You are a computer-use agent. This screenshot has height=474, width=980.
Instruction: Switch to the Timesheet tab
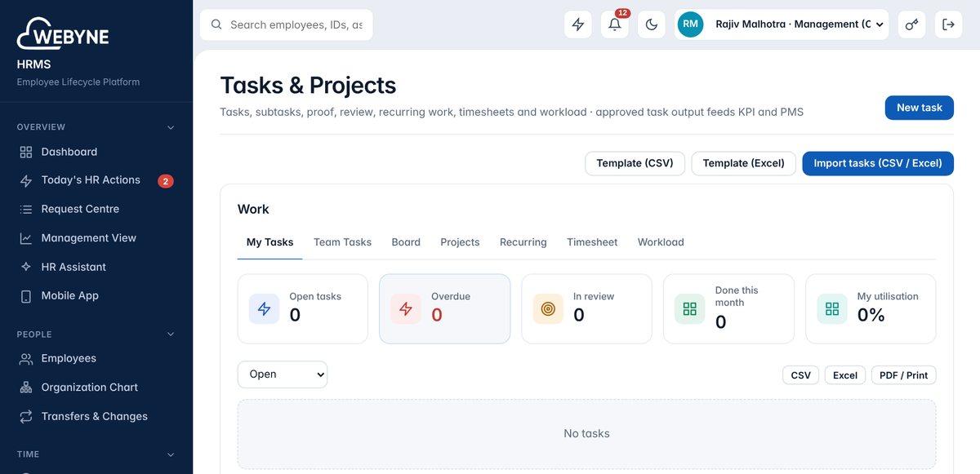tap(592, 242)
